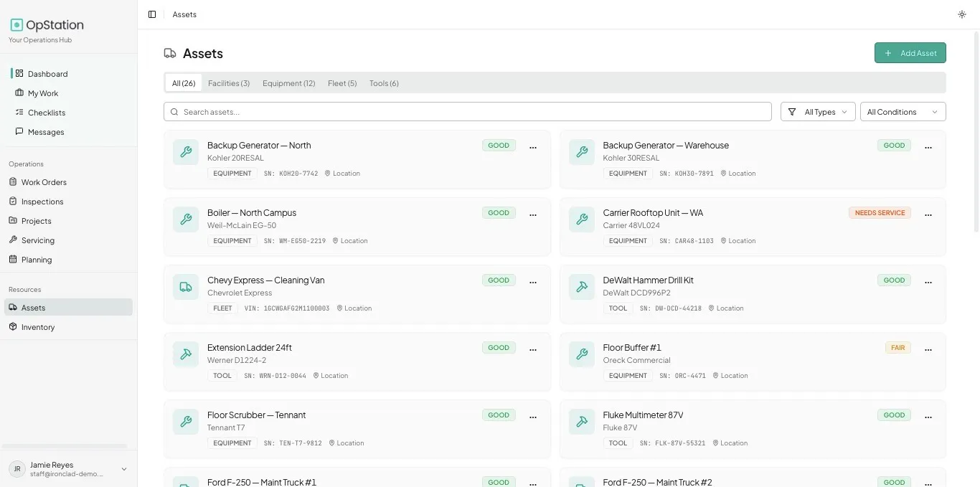Switch to the Equipment (12) tab
The height and width of the screenshot is (487, 980).
point(289,83)
